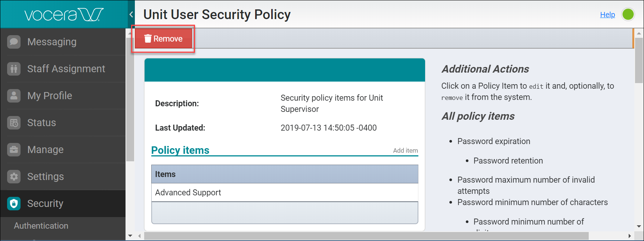This screenshot has height=241, width=644.
Task: Click the Policy items heading
Action: [x=180, y=150]
